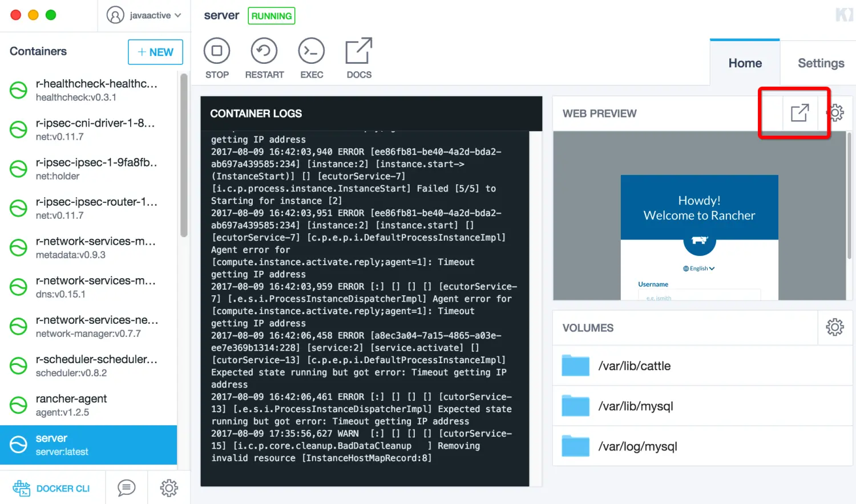This screenshot has height=504, width=856.
Task: Click the VOLUMES heading
Action: 588,328
